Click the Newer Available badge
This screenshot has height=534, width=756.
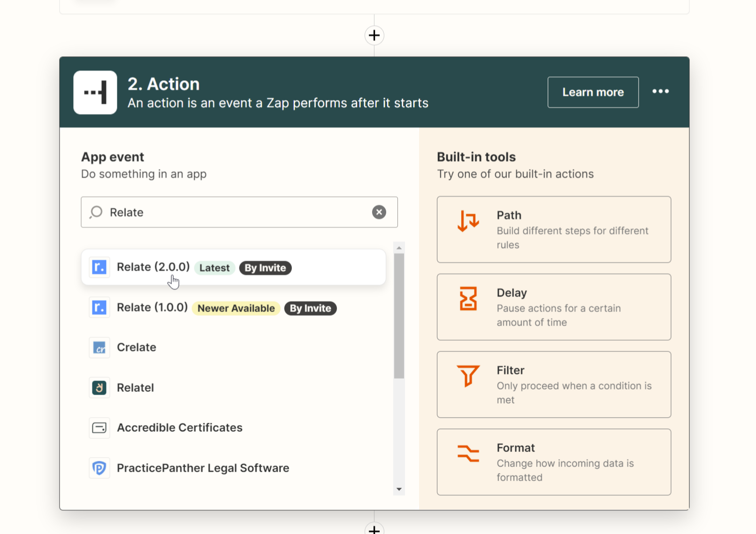[x=236, y=308]
